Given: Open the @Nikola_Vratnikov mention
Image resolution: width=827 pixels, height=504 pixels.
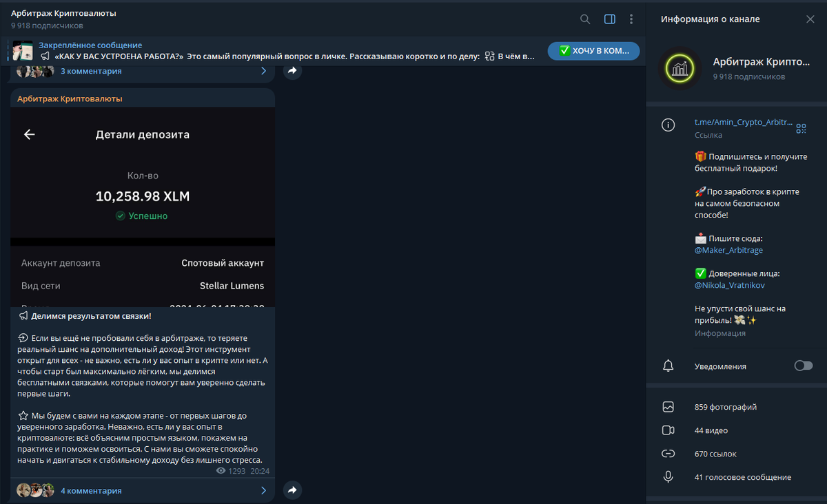Looking at the screenshot, I should pyautogui.click(x=729, y=284).
